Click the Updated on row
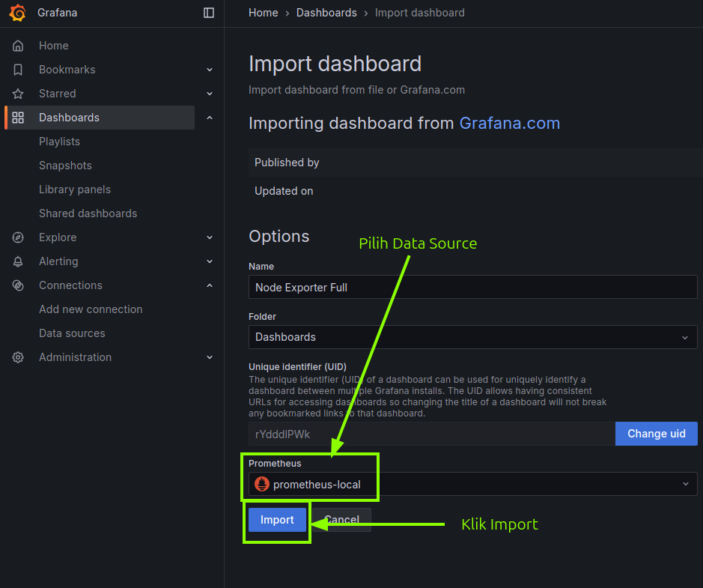The height and width of the screenshot is (588, 703). [475, 191]
